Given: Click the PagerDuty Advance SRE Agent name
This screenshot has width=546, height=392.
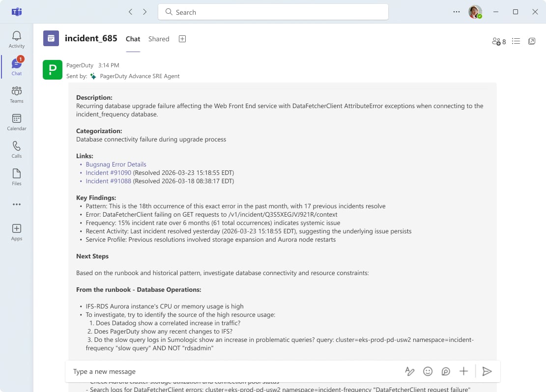Looking at the screenshot, I should pyautogui.click(x=140, y=76).
